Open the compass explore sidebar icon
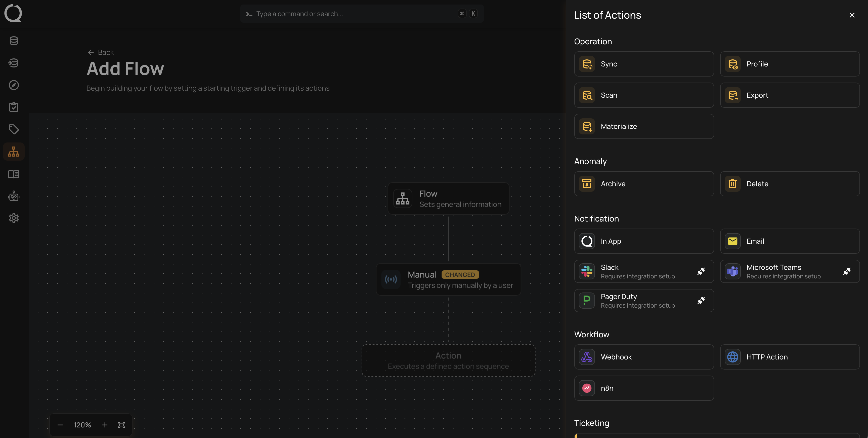 [14, 85]
